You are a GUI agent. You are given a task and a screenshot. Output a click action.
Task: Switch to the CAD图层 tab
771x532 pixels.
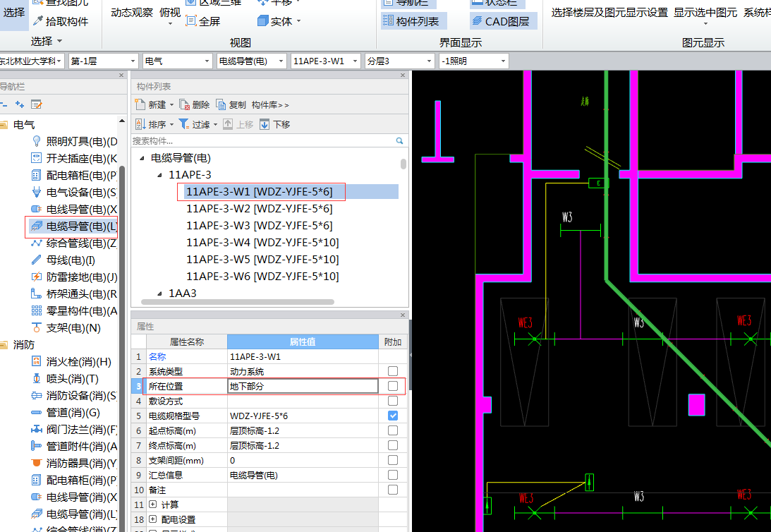pos(502,20)
